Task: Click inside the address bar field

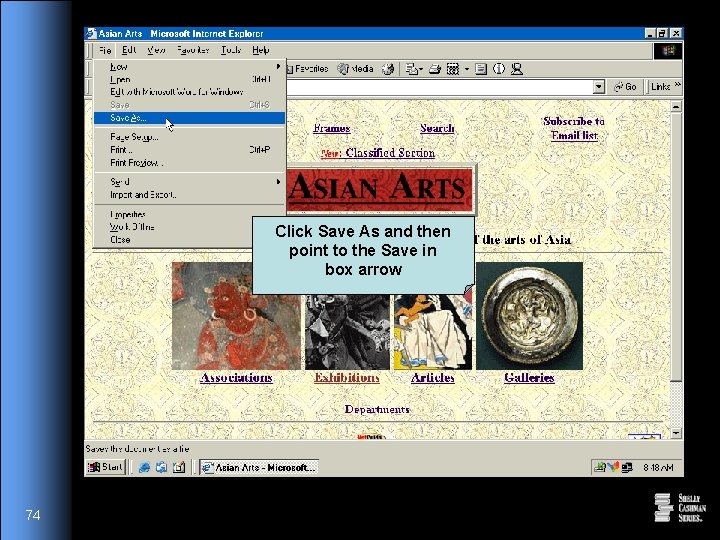Action: click(439, 87)
